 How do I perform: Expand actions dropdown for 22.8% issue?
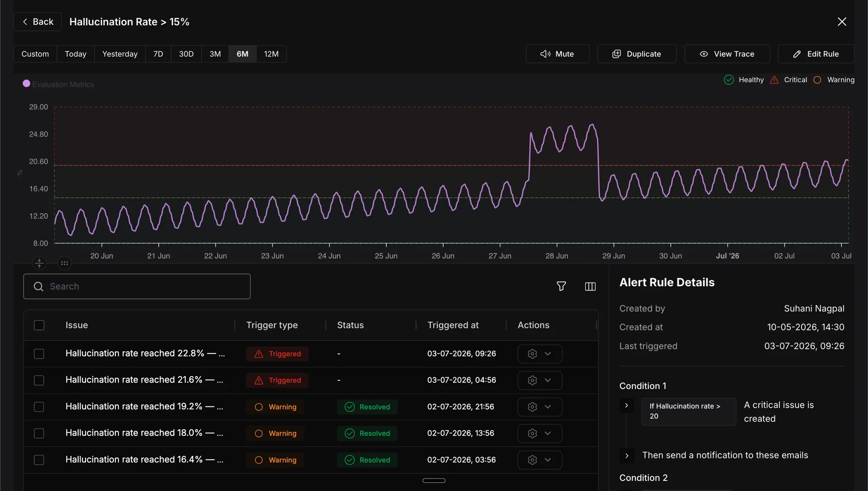coord(548,354)
